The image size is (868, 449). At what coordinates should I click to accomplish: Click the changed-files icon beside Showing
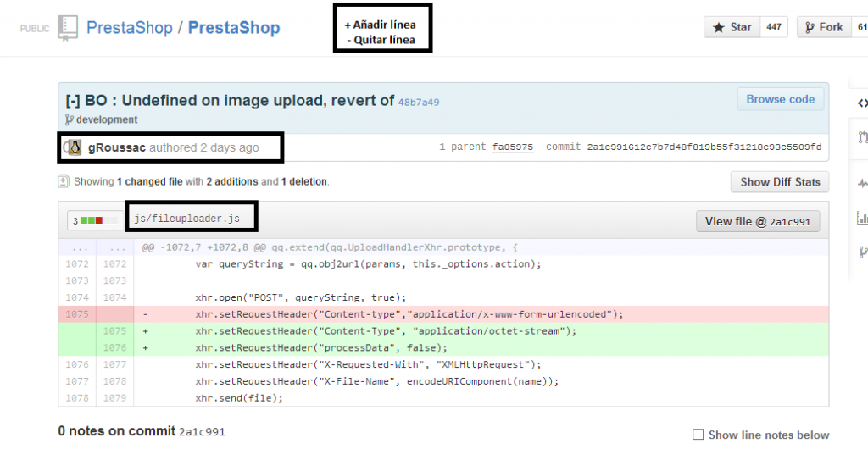(64, 181)
